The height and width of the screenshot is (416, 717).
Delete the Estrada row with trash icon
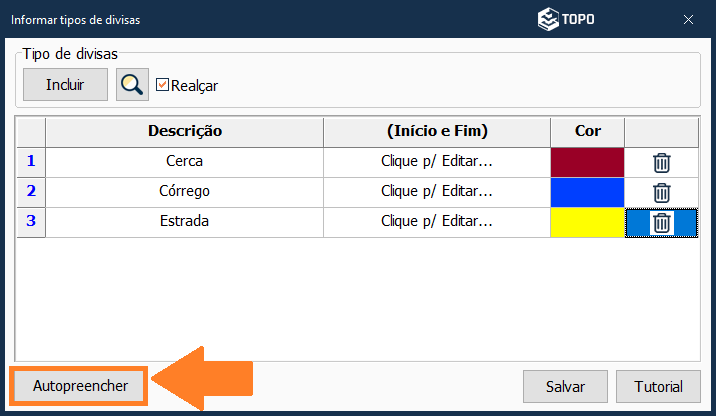[x=661, y=223]
